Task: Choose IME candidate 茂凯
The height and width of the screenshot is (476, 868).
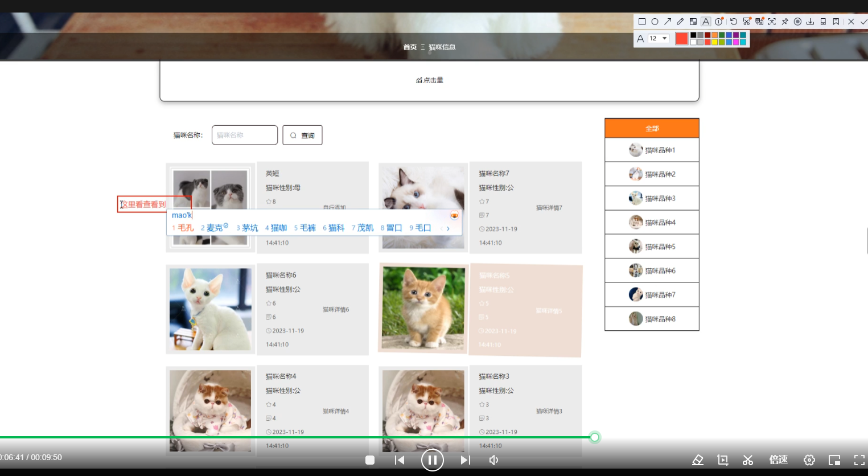Action: [363, 228]
